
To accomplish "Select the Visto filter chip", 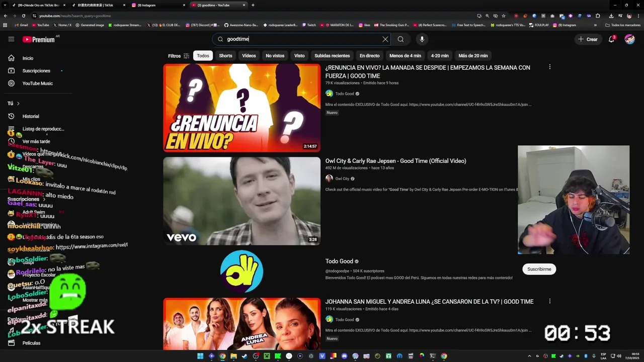I will click(299, 56).
